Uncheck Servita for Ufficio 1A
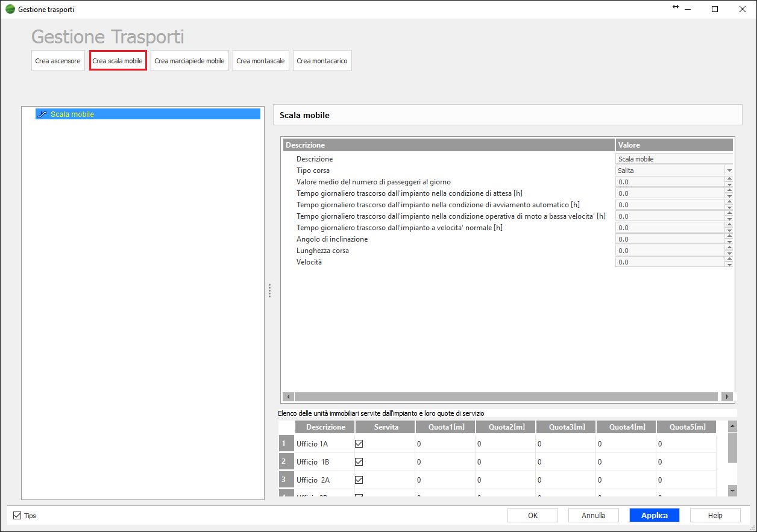The image size is (757, 532). click(x=359, y=444)
